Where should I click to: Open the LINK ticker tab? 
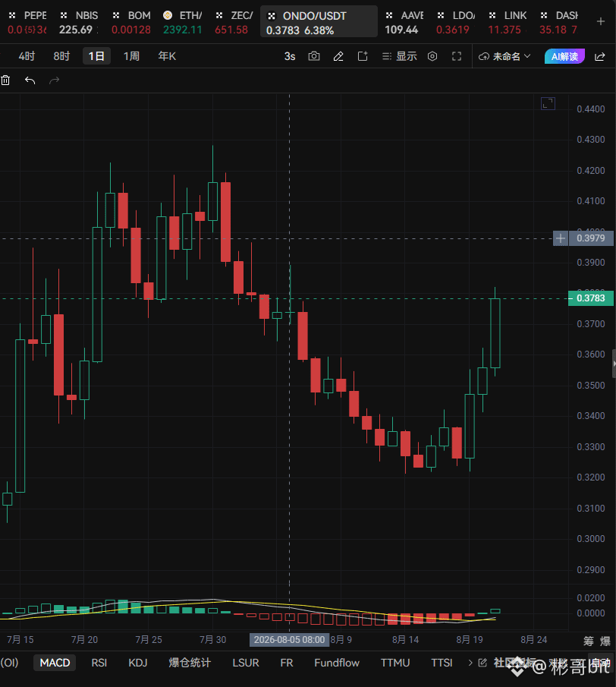click(507, 22)
